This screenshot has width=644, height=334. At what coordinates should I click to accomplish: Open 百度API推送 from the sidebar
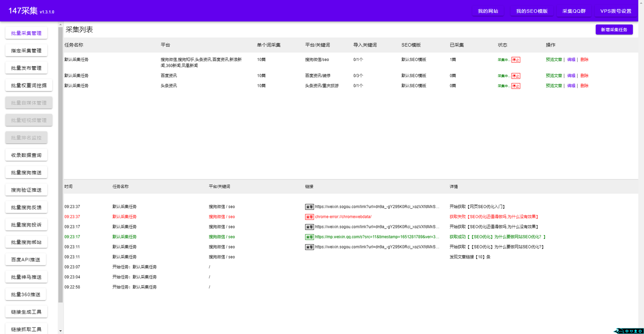[25, 260]
